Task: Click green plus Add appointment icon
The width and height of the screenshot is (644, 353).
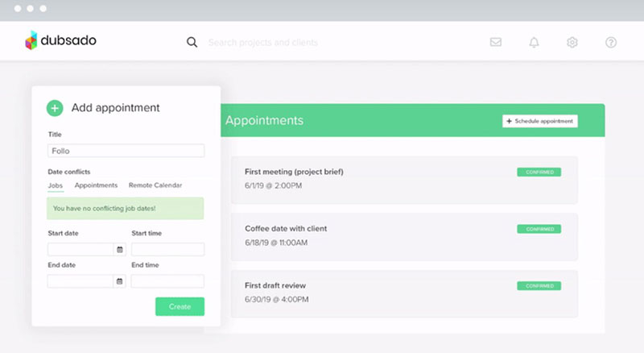Action: pos(55,108)
